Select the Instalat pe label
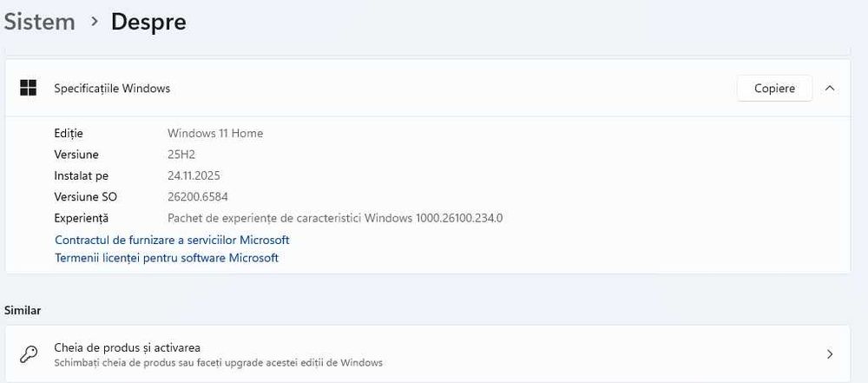The height and width of the screenshot is (383, 868). click(82, 175)
